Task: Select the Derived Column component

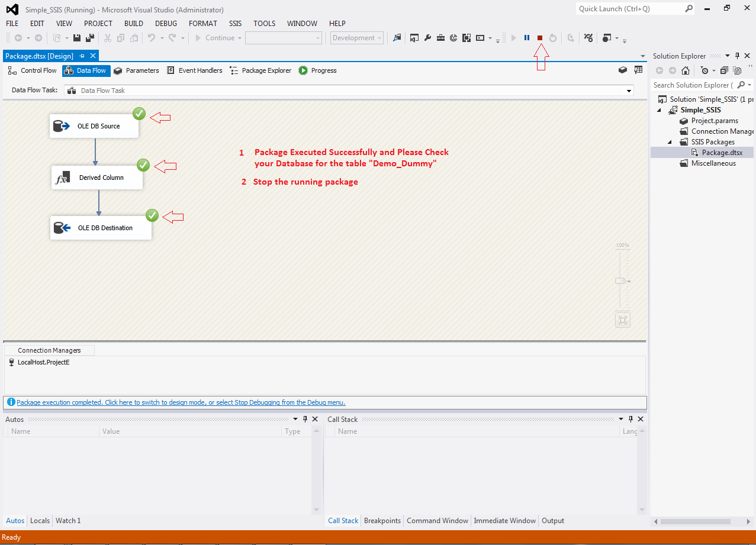Action: 97,178
